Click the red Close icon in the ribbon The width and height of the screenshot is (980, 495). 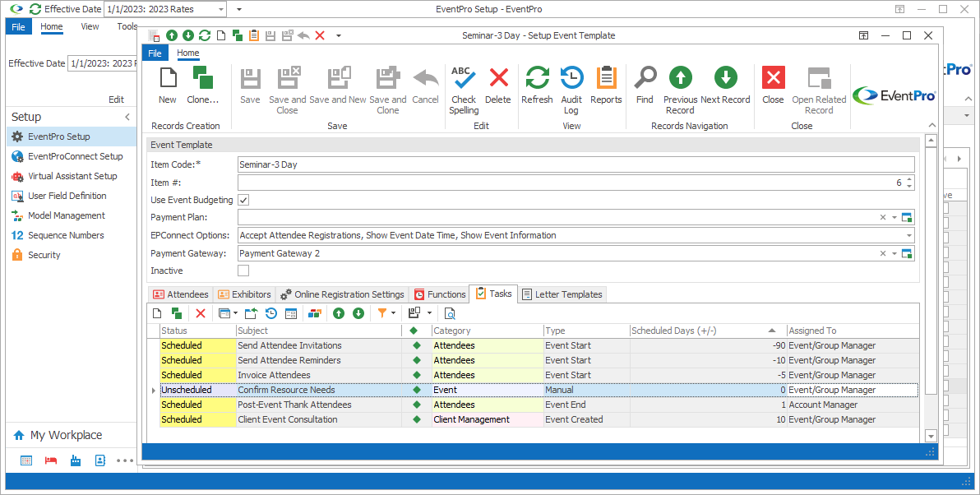pos(773,79)
